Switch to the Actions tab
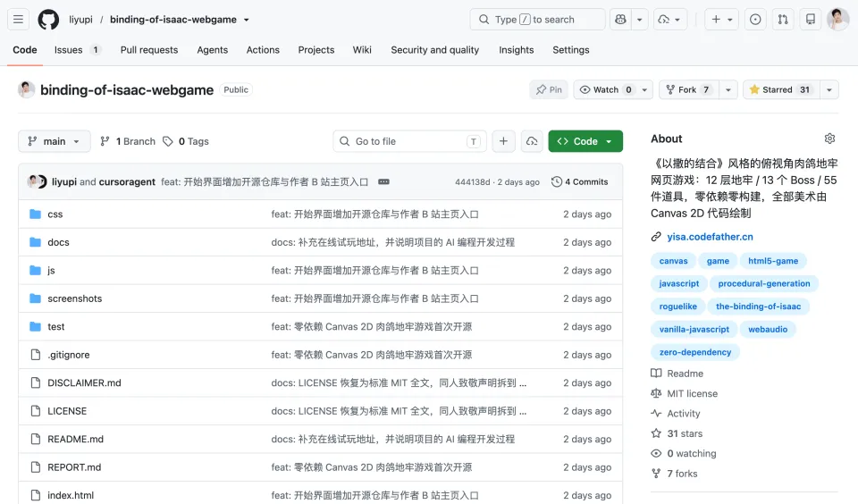 (x=263, y=50)
